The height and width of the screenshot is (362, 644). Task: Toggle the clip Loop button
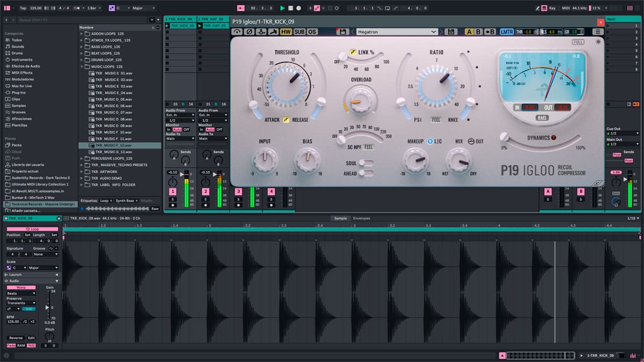click(33, 229)
